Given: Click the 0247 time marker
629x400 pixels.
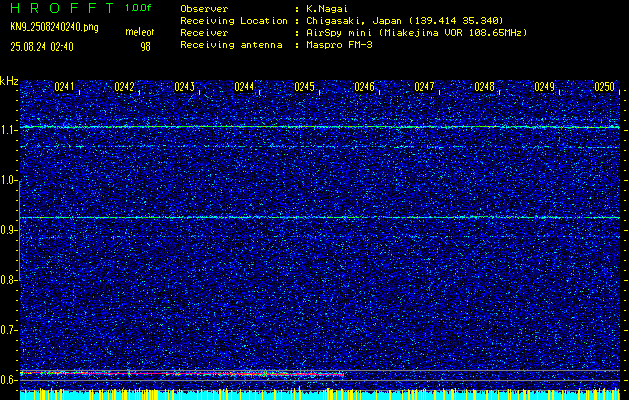Looking at the screenshot, I should pyautogui.click(x=424, y=87).
